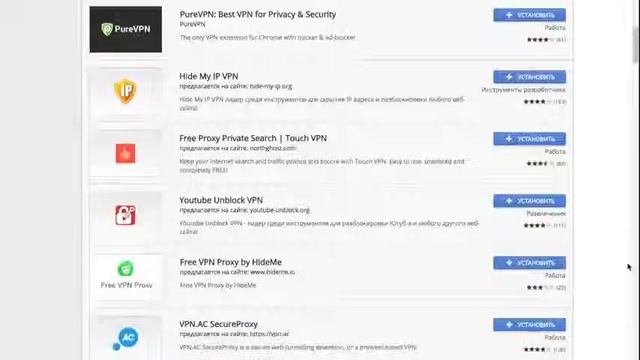The height and width of the screenshot is (360, 640).
Task: Click the VPN.AC blue circle icon
Action: (x=126, y=338)
